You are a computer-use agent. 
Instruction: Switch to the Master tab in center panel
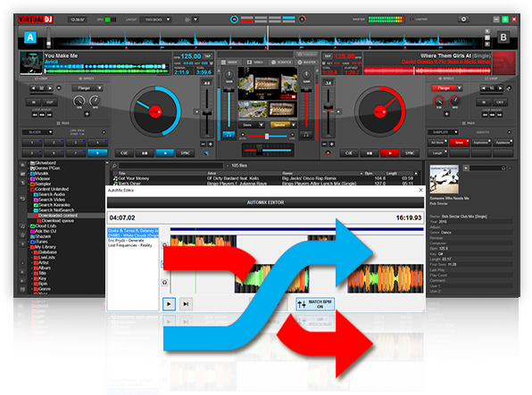click(x=307, y=62)
